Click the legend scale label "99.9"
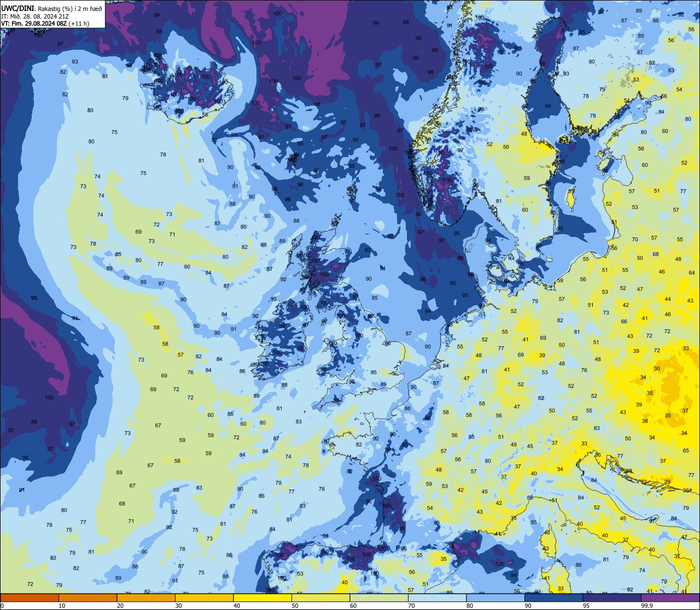Screen dimensions: 700x610 point(647,606)
